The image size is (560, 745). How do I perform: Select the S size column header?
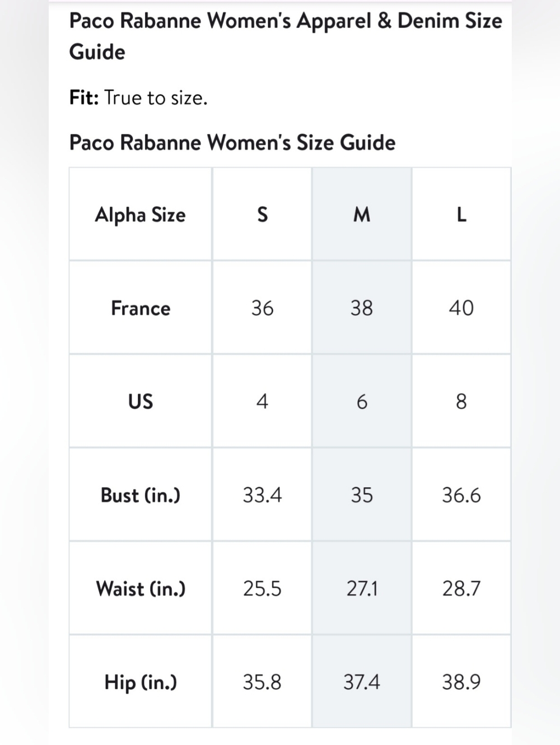coord(262,214)
